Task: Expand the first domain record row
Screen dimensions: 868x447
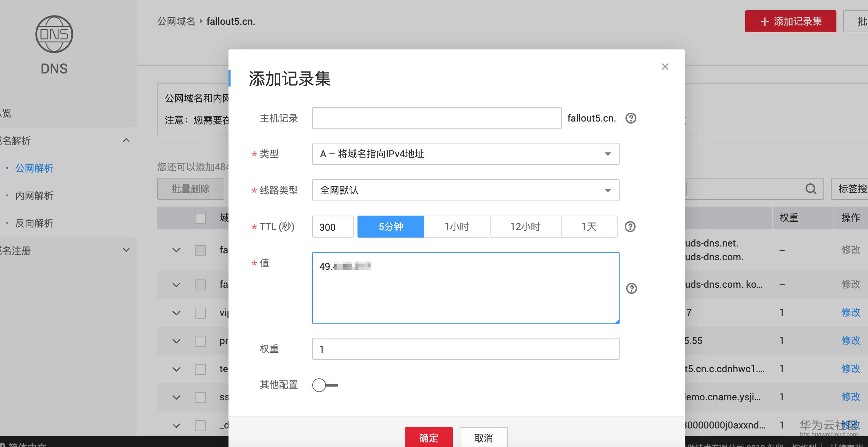Action: (176, 250)
